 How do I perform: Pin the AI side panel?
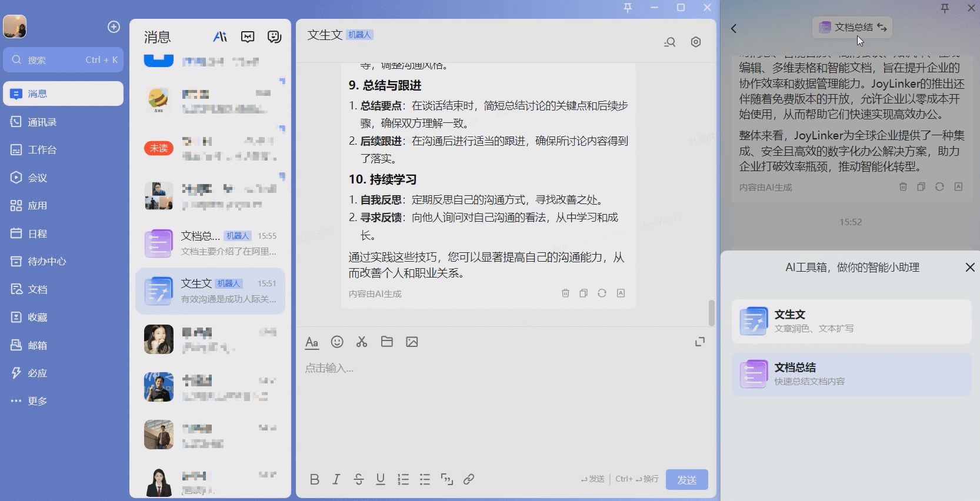coord(945,8)
